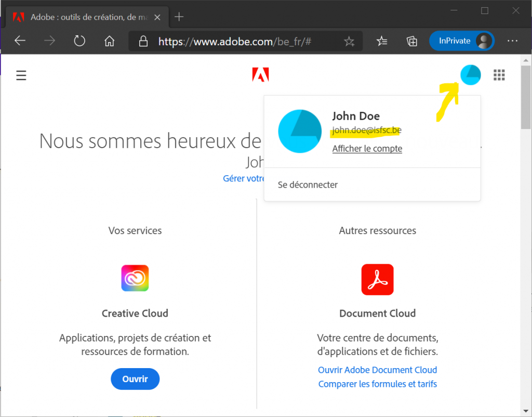Refresh the current page
The width and height of the screenshot is (532, 417).
coord(79,41)
